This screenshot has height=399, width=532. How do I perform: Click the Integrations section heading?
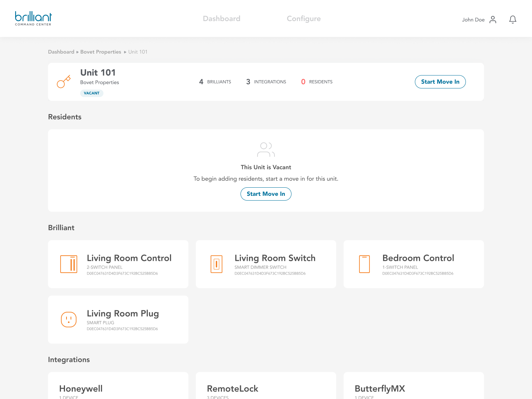pyautogui.click(x=69, y=360)
